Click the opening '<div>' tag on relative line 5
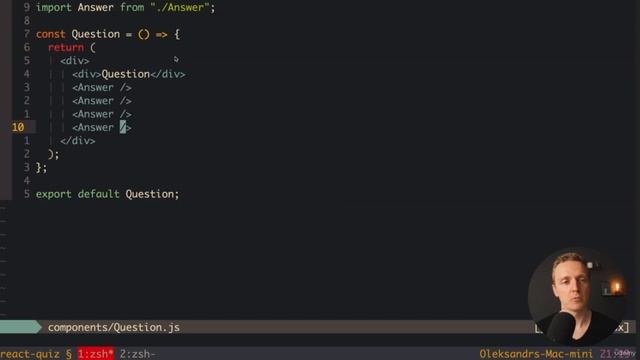This screenshot has height=360, width=640. click(x=75, y=61)
